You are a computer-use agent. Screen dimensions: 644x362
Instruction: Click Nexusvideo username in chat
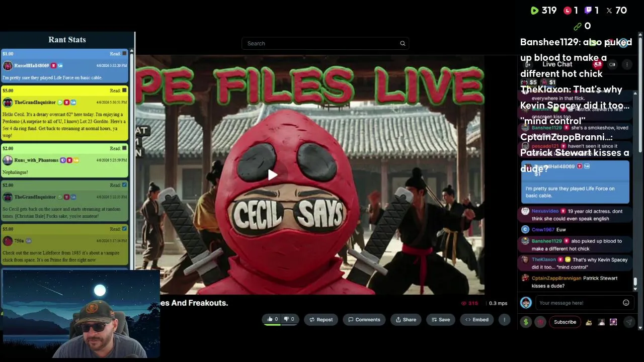[x=545, y=211]
